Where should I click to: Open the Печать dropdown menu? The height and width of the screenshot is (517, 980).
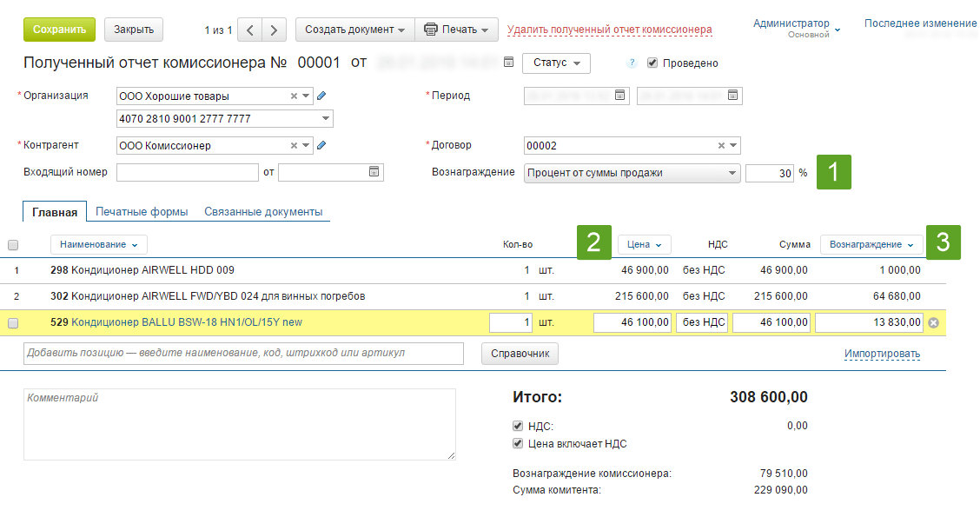pyautogui.click(x=456, y=30)
